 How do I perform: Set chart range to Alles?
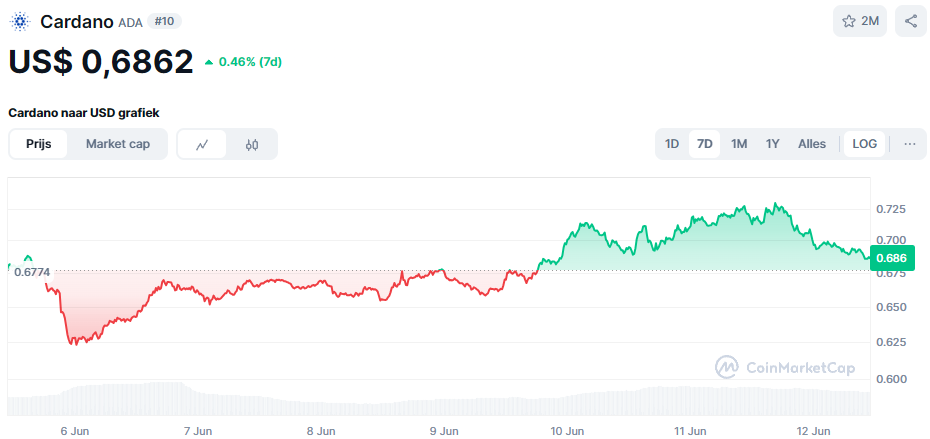tap(812, 144)
